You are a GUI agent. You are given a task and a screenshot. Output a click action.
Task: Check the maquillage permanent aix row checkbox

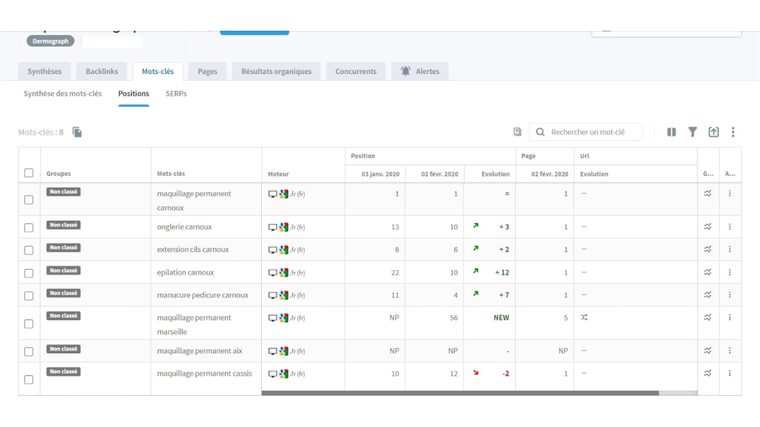pos(29,351)
